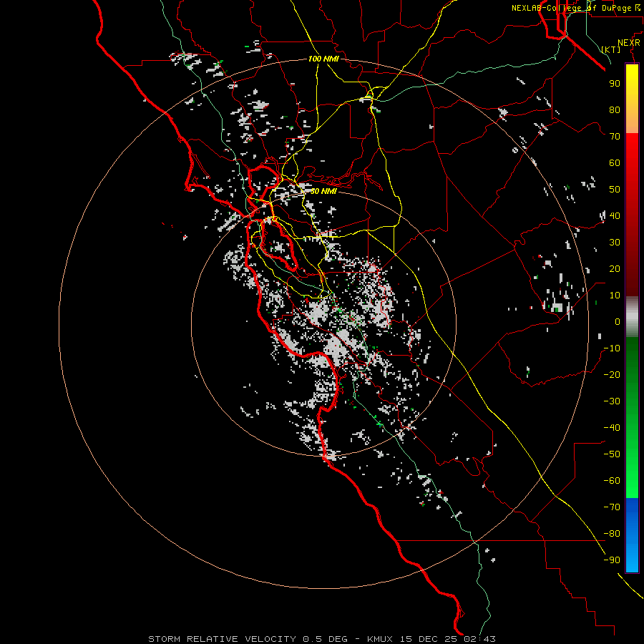Click the 0 value on velocity scale

pyautogui.click(x=618, y=321)
